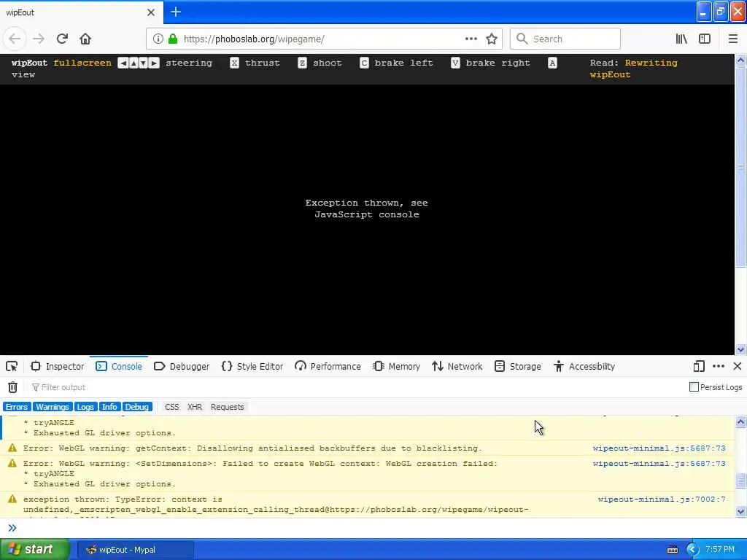Show site information icon in address bar
Image resolution: width=747 pixels, height=560 pixels.
[x=158, y=39]
